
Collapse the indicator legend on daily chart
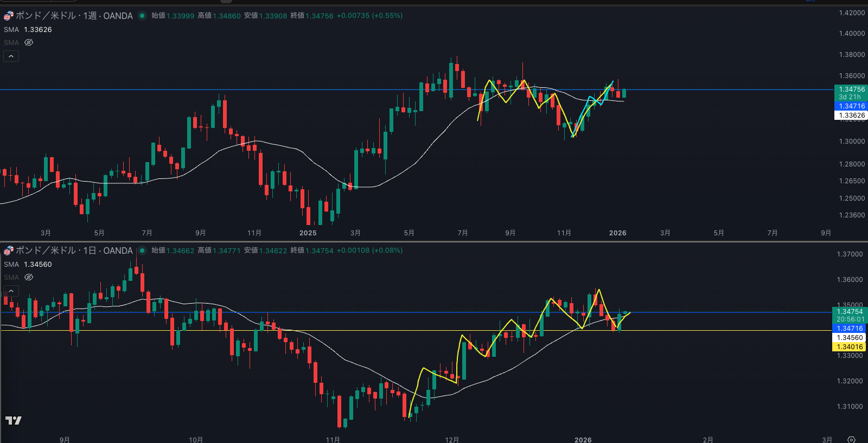[x=11, y=291]
